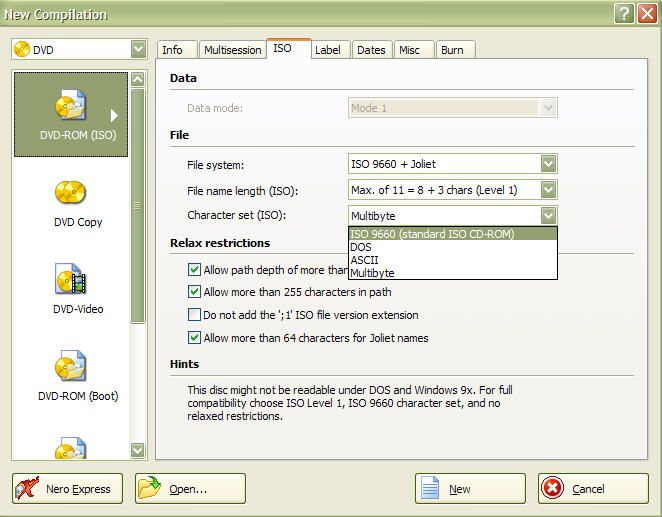
Task: Open the Burn tab
Action: (452, 50)
